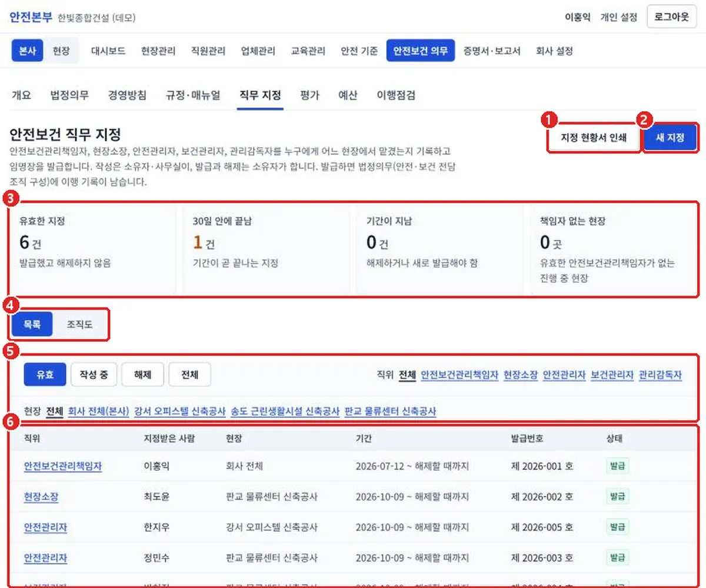Screen dimensions: 706x588
Task: Select 현장 filter 전체
Action: pos(55,411)
